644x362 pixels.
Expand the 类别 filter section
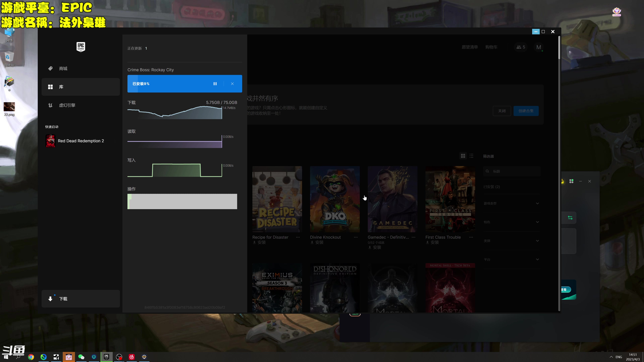512,241
